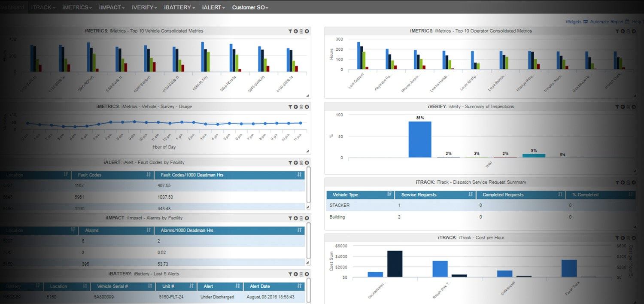
Task: Open the iMETRICS dropdown menu
Action: pyautogui.click(x=77, y=7)
